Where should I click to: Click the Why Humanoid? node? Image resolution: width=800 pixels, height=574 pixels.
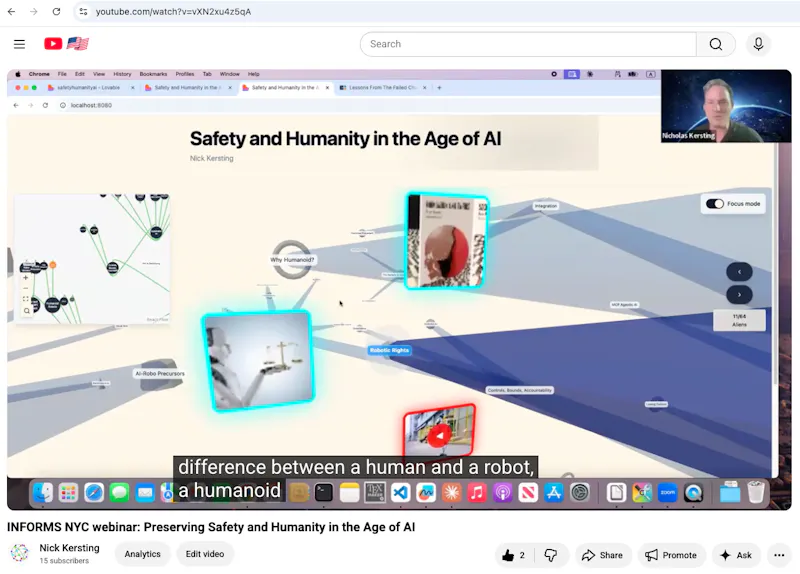point(292,260)
